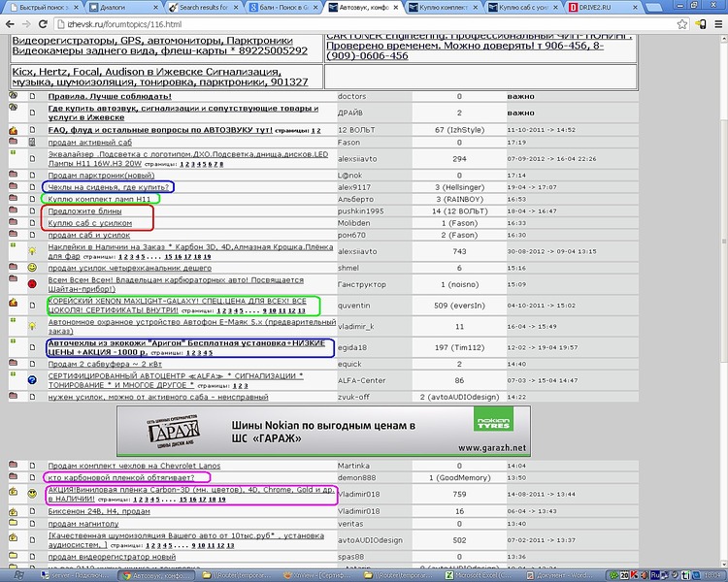Click thumbs-up icon on КОРЕЙСКИЙ XENON row
Screen dimensions: 728x582
13,302
